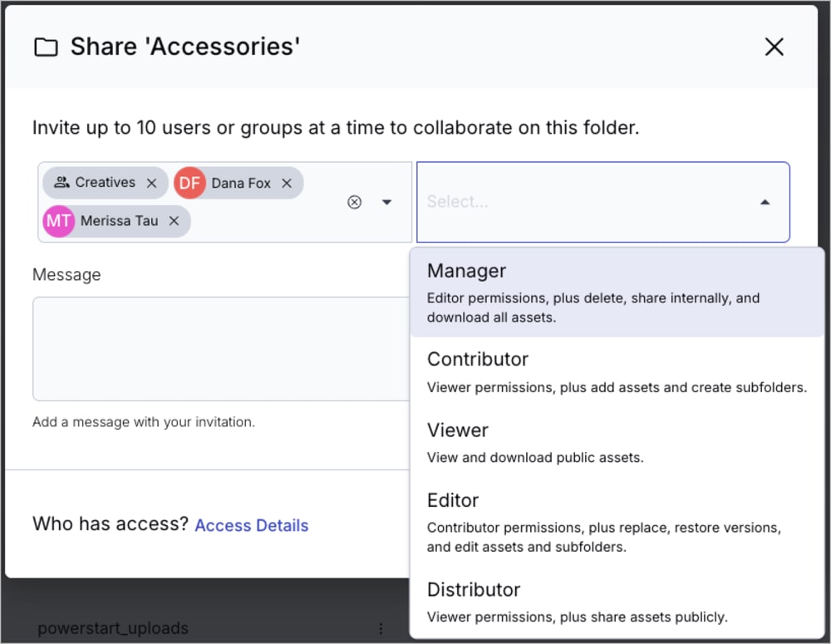Remove Merissa Tau with her x icon
This screenshot has width=831, height=644.
pyautogui.click(x=174, y=221)
